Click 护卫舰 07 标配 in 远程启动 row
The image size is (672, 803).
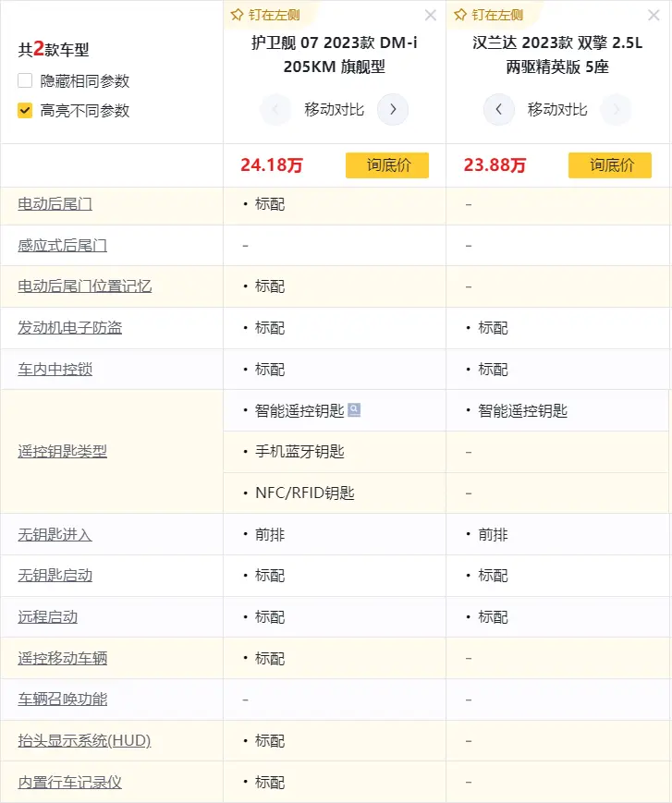pyautogui.click(x=270, y=617)
